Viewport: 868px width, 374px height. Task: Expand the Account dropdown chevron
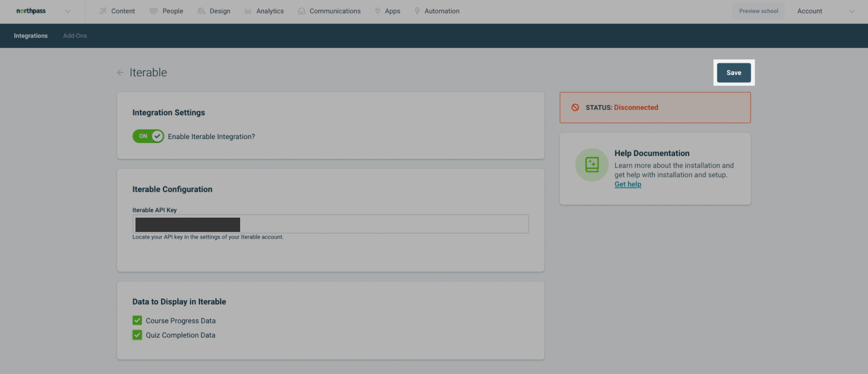point(852,11)
